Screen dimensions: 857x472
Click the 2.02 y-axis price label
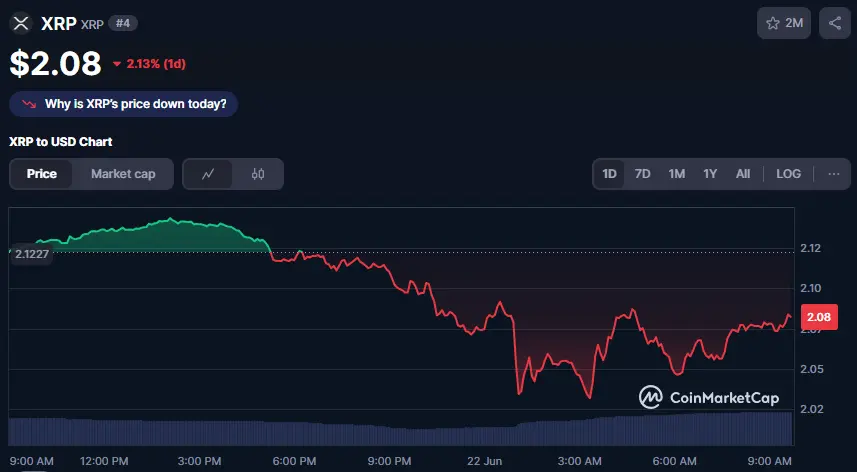pyautogui.click(x=811, y=409)
